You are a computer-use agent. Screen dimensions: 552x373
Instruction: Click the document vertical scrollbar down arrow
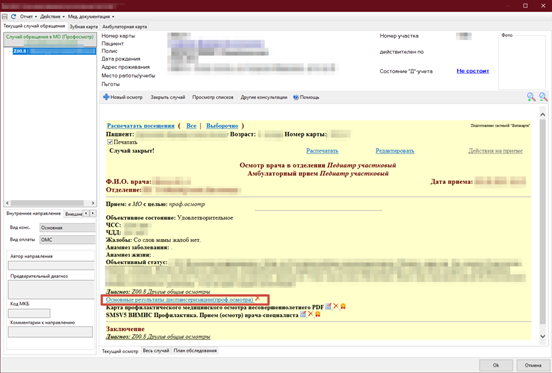coord(542,336)
